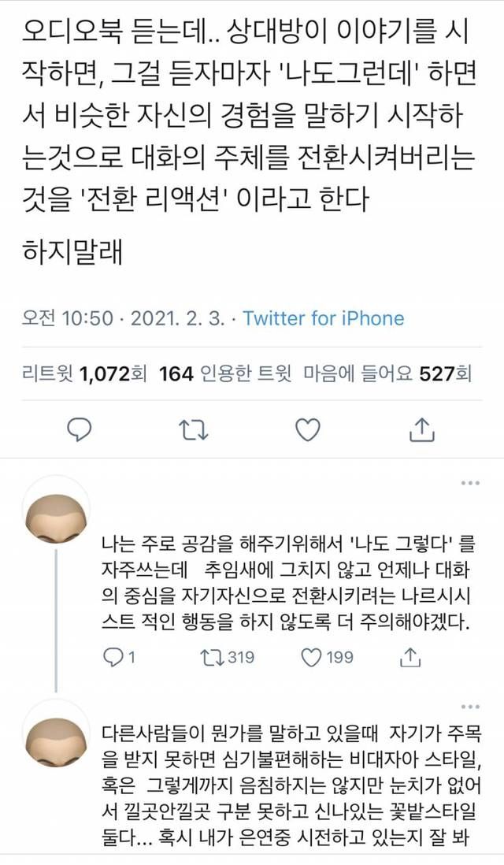Click the 오전 10:50 · 2021. 2. 3. timestamp

click(124, 318)
